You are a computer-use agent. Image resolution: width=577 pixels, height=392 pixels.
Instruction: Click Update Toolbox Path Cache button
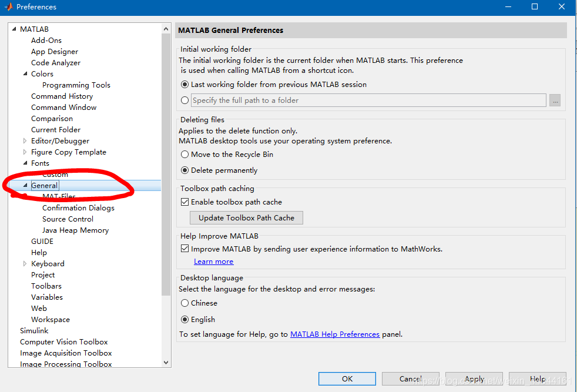click(x=246, y=217)
